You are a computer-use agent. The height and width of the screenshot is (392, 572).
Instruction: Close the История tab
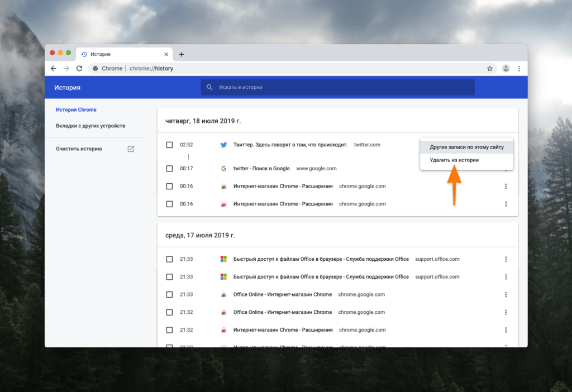(166, 54)
